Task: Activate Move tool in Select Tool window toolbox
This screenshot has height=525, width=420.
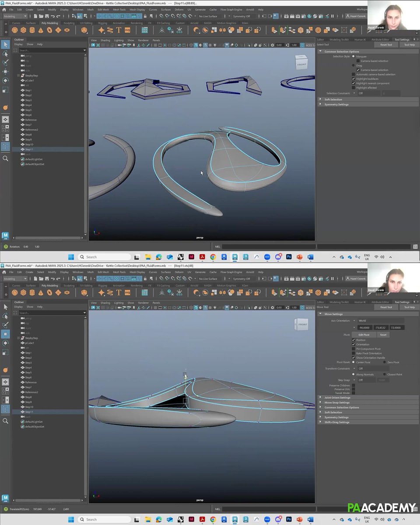Action: tap(5, 71)
